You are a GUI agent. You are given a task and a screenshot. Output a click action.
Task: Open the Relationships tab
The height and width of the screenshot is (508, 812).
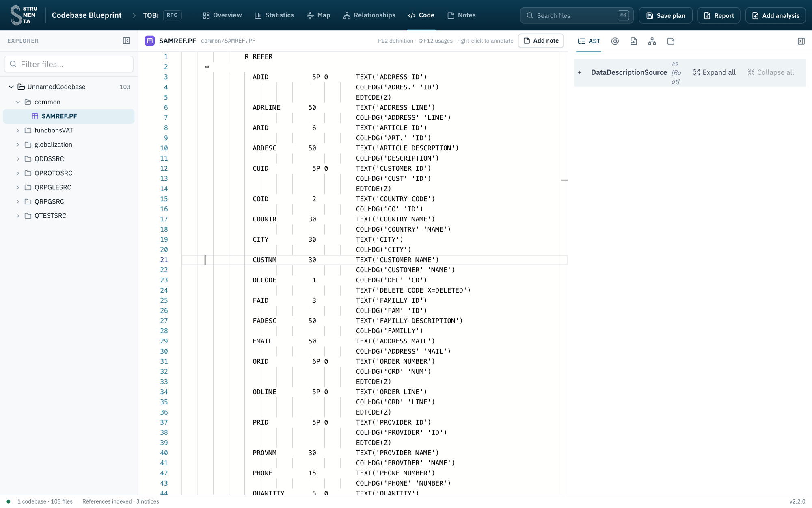pos(369,15)
